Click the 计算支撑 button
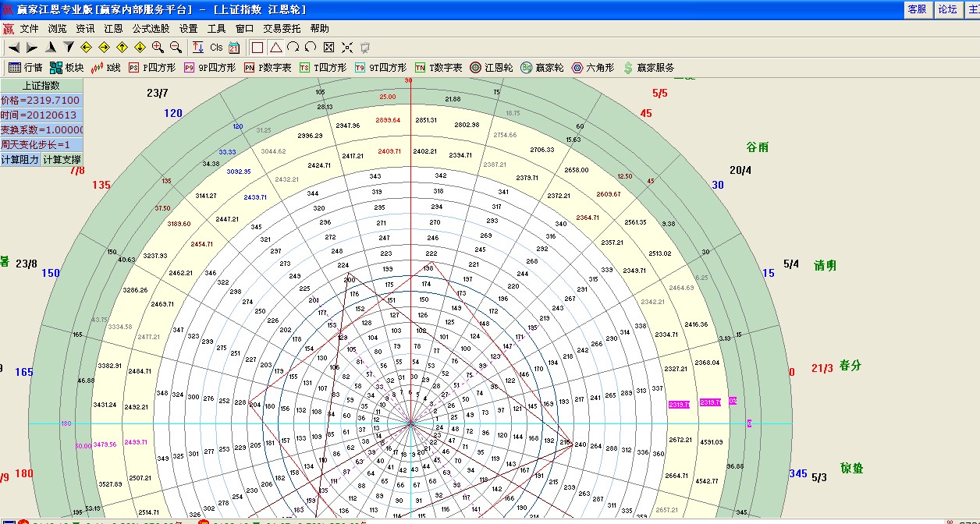Image resolution: width=980 pixels, height=524 pixels. pos(61,160)
